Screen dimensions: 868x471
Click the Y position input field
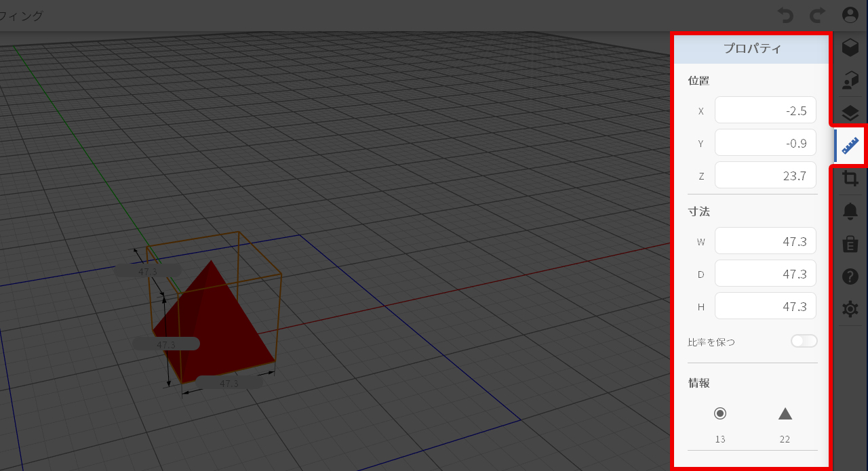point(765,143)
